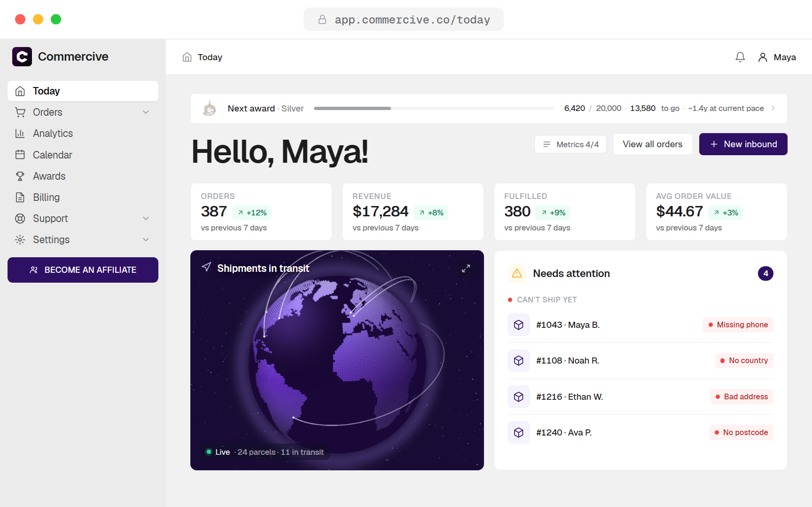The width and height of the screenshot is (812, 507).
Task: Click the 13,580 to go text
Action: pos(655,108)
